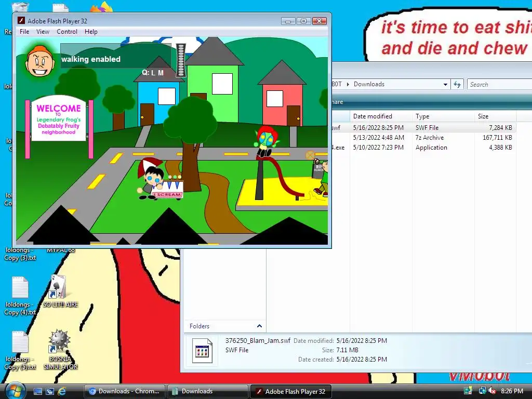Click Downloads breadcrumb in address bar
532x399 pixels.
tap(369, 84)
